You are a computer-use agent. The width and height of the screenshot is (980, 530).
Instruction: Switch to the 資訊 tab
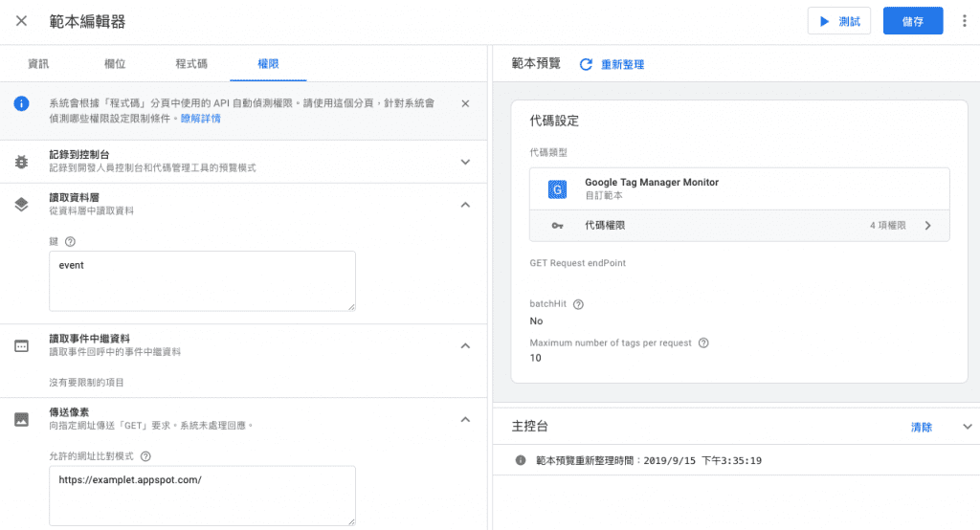(x=38, y=64)
